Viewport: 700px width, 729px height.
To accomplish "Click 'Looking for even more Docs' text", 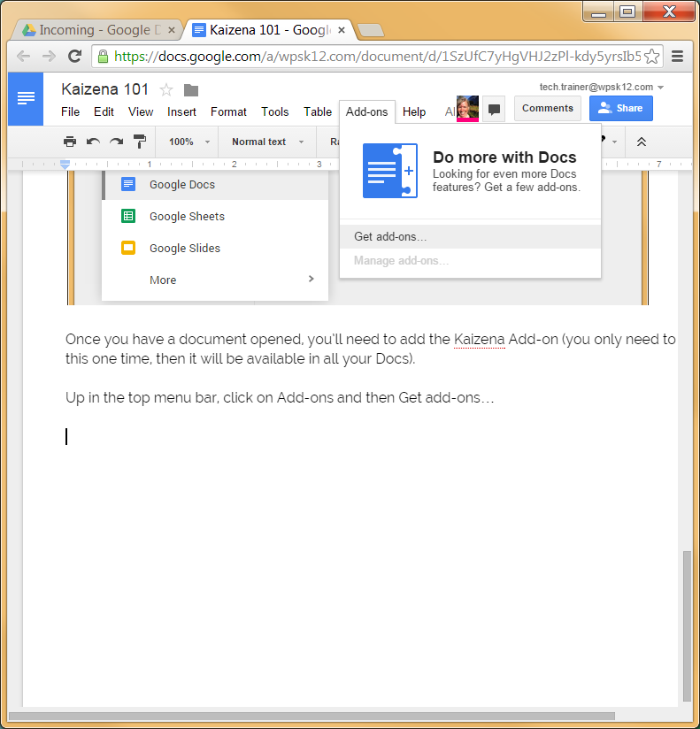I will pos(504,174).
